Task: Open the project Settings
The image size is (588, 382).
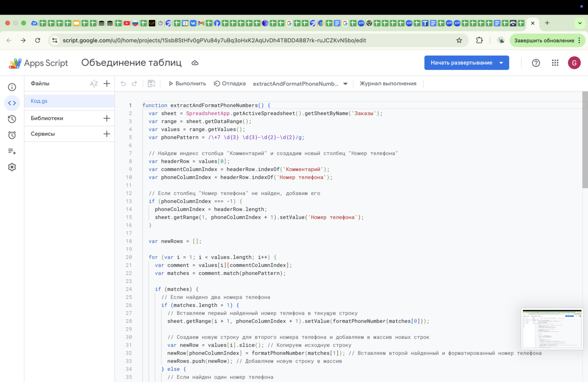Action: (x=12, y=167)
